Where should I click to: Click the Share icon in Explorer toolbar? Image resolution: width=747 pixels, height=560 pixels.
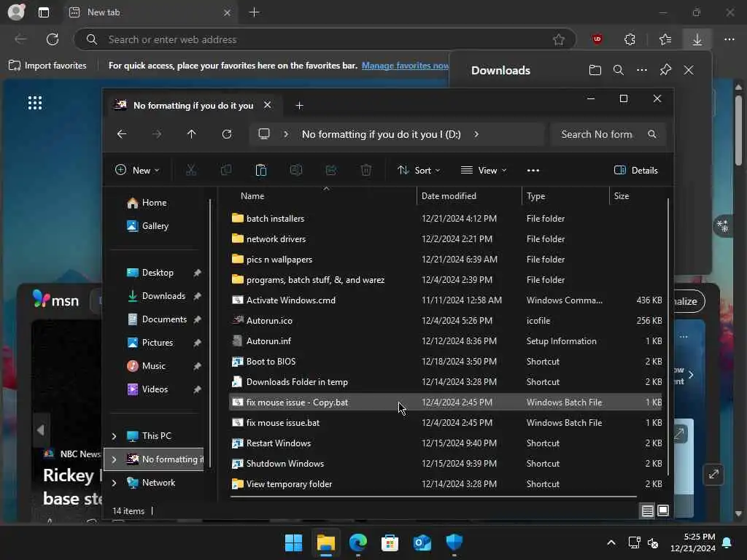[331, 170]
